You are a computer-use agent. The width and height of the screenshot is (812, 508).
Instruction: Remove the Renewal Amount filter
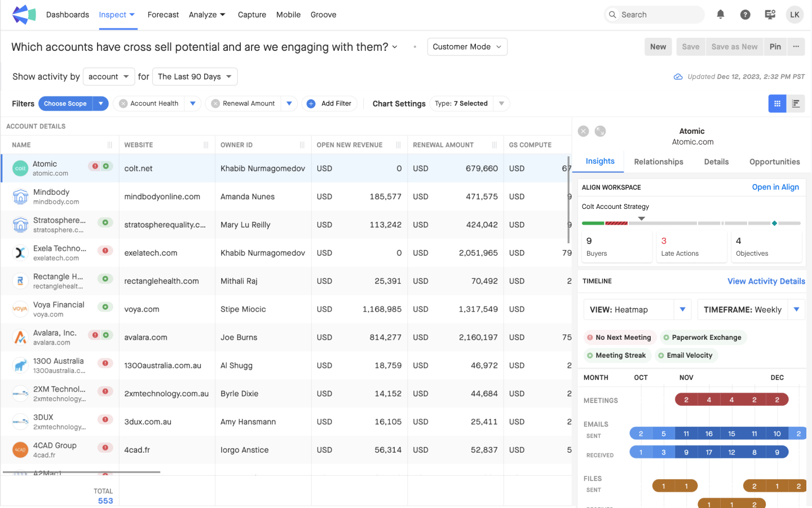coord(215,104)
